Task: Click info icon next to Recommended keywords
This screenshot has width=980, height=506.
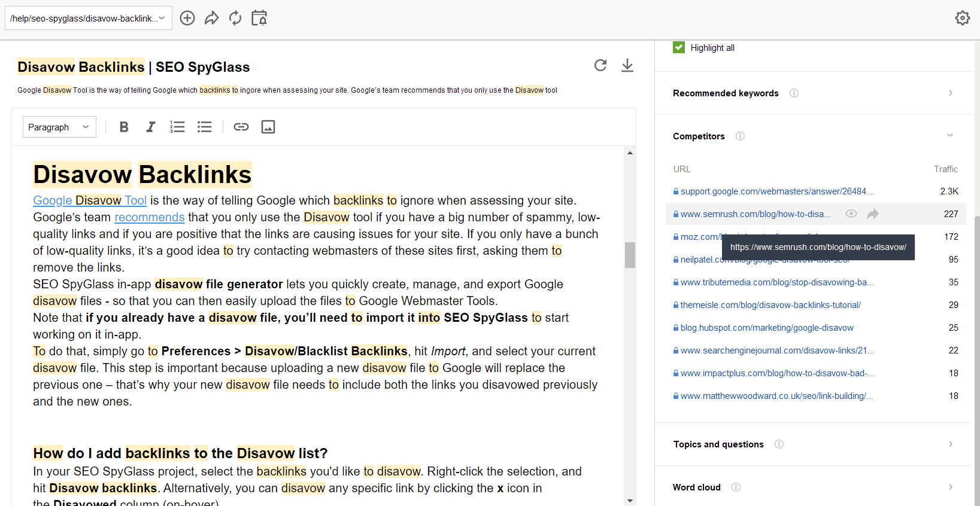Action: pyautogui.click(x=794, y=93)
